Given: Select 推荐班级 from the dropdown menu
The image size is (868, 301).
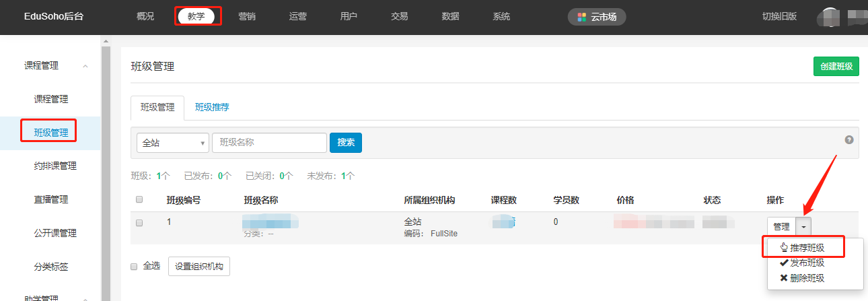Looking at the screenshot, I should (806, 248).
